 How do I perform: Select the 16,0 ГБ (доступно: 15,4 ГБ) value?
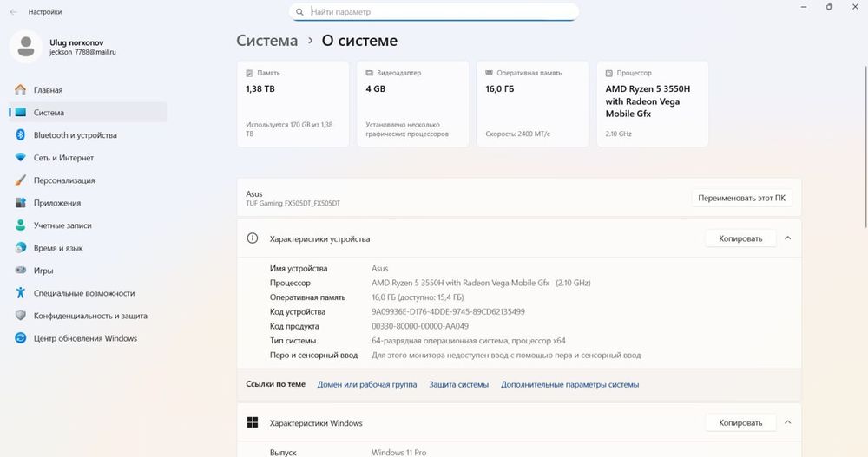click(418, 297)
